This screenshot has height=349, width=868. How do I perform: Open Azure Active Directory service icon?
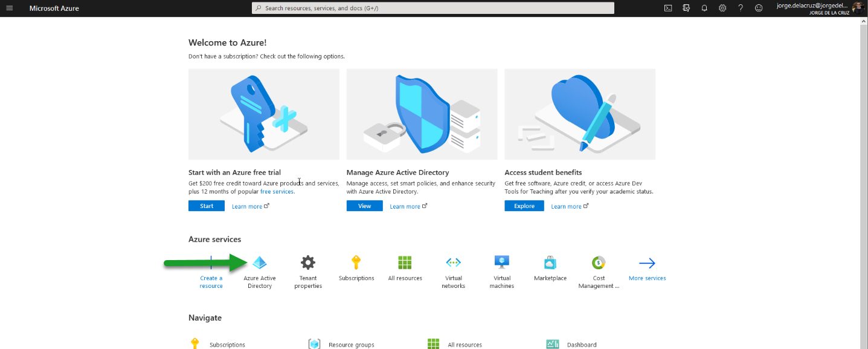click(260, 263)
